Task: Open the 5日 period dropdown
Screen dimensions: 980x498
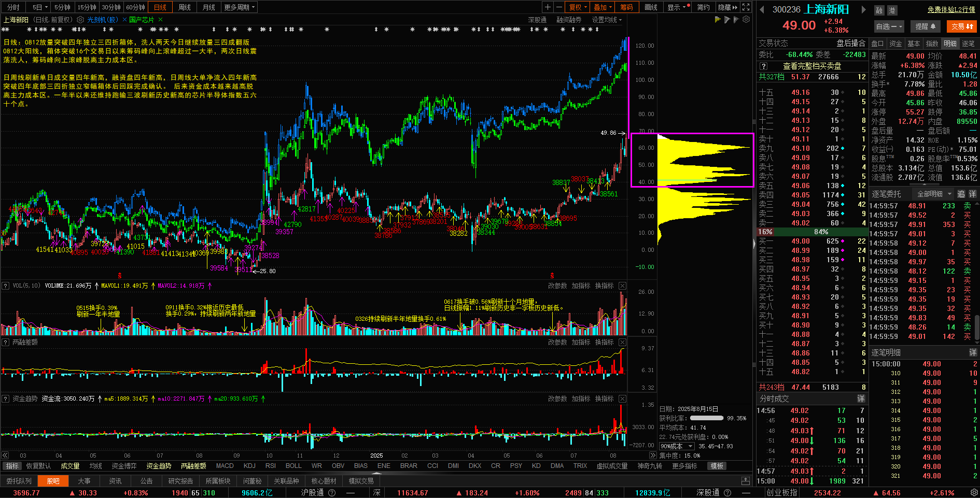Action: (x=40, y=7)
